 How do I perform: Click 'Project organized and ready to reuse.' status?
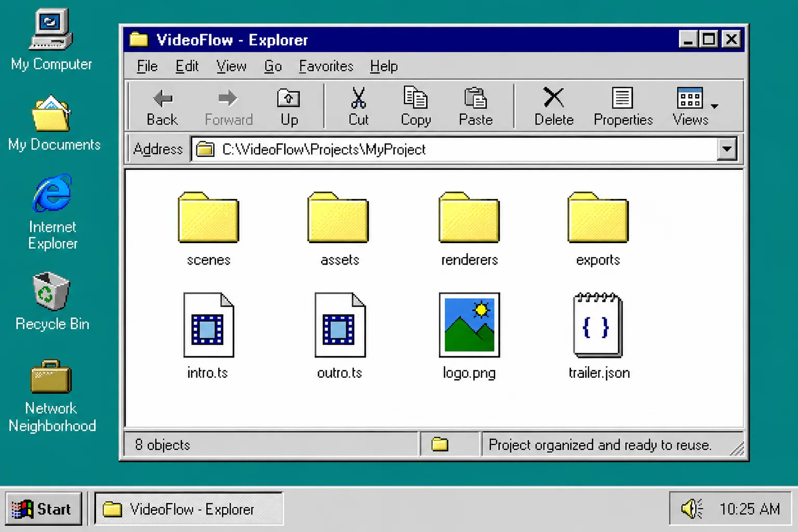click(x=600, y=445)
